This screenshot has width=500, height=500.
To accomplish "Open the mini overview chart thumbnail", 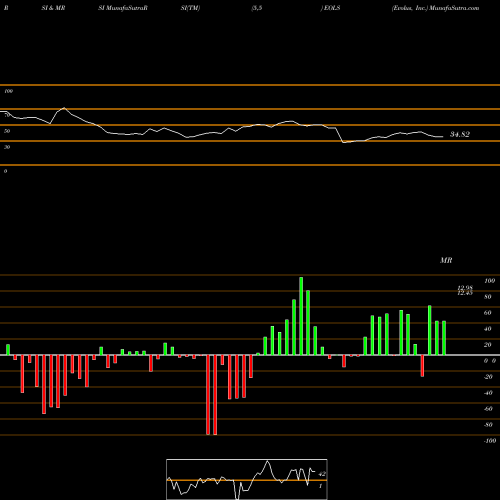I will coord(247,479).
